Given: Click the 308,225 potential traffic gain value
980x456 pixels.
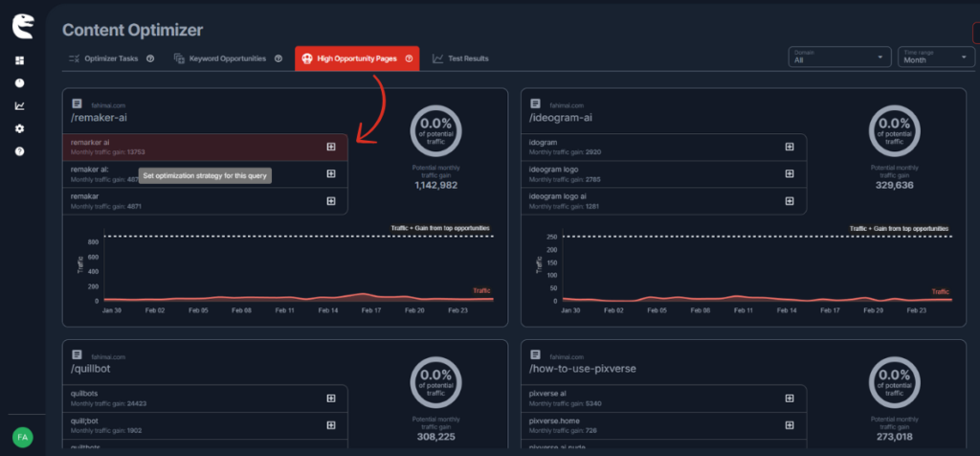Looking at the screenshot, I should tap(435, 437).
